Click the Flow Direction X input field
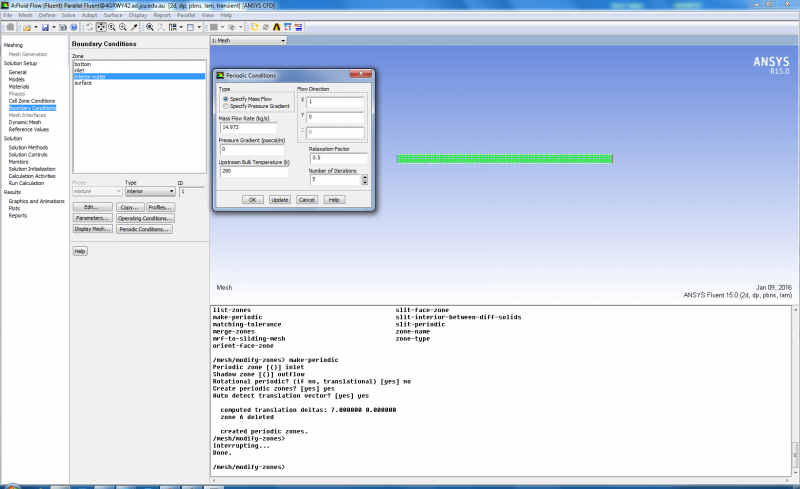 point(335,102)
